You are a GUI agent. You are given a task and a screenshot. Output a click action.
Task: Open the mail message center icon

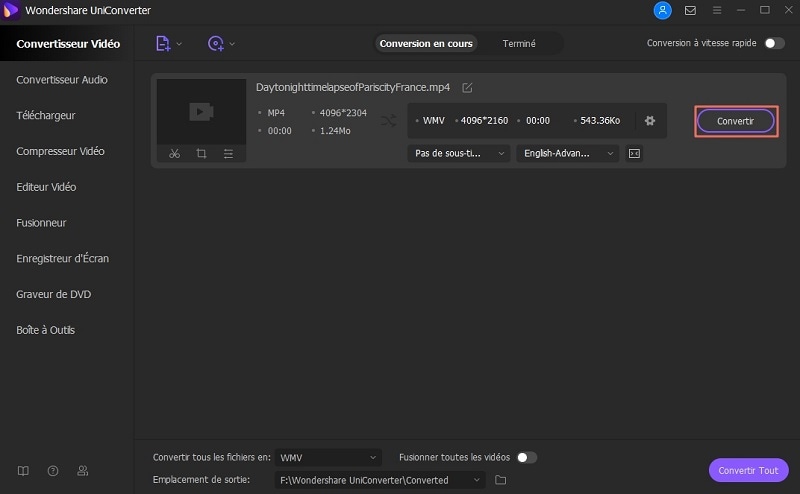point(690,10)
